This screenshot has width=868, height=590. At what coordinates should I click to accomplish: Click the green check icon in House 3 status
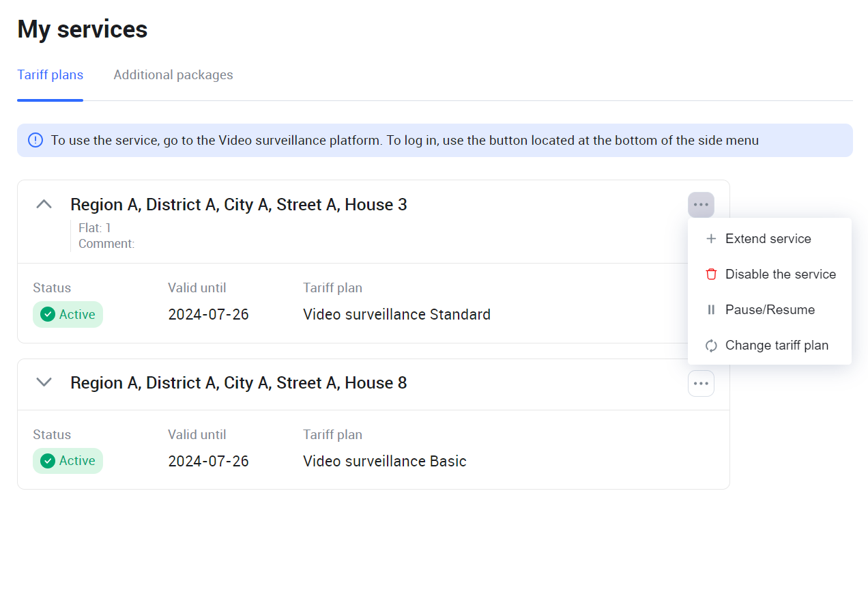(x=48, y=315)
